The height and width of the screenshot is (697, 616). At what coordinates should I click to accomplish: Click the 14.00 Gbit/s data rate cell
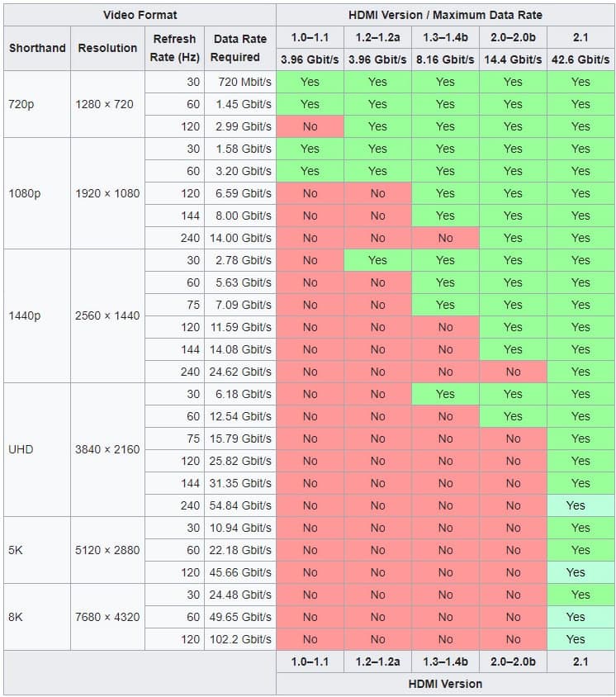240,238
